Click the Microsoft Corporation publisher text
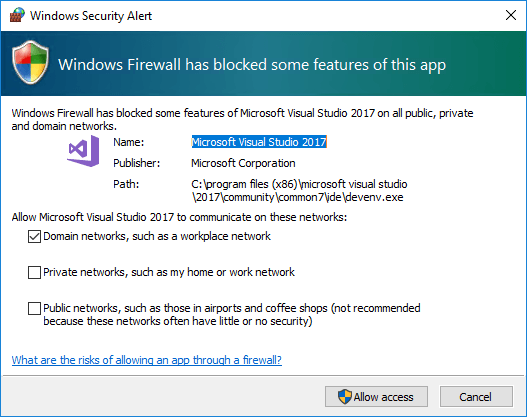 pos(243,163)
